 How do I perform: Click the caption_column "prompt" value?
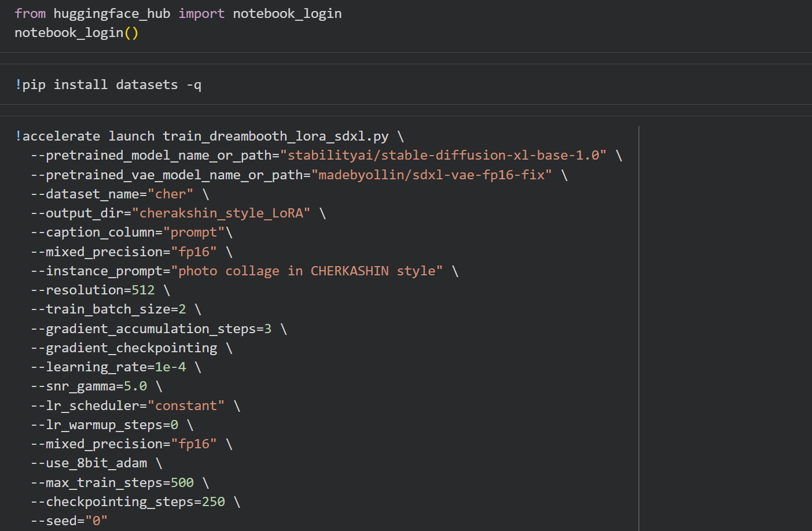(193, 233)
